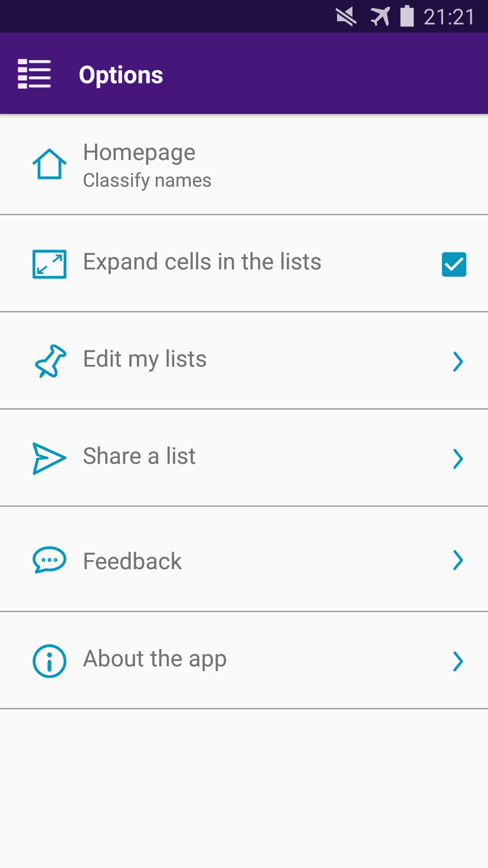Viewport: 488px width, 868px height.
Task: Tap the paper plane share icon
Action: click(x=49, y=458)
